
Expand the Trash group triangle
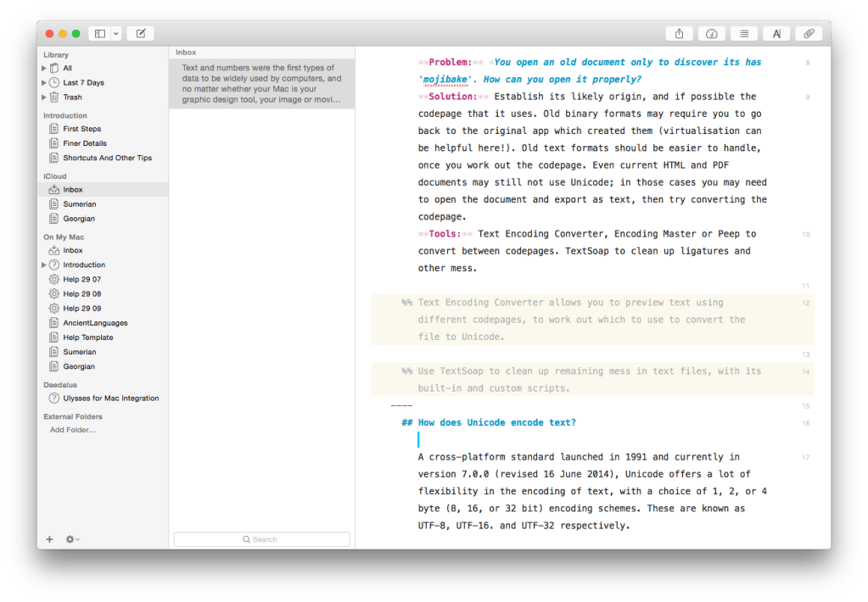pyautogui.click(x=44, y=97)
